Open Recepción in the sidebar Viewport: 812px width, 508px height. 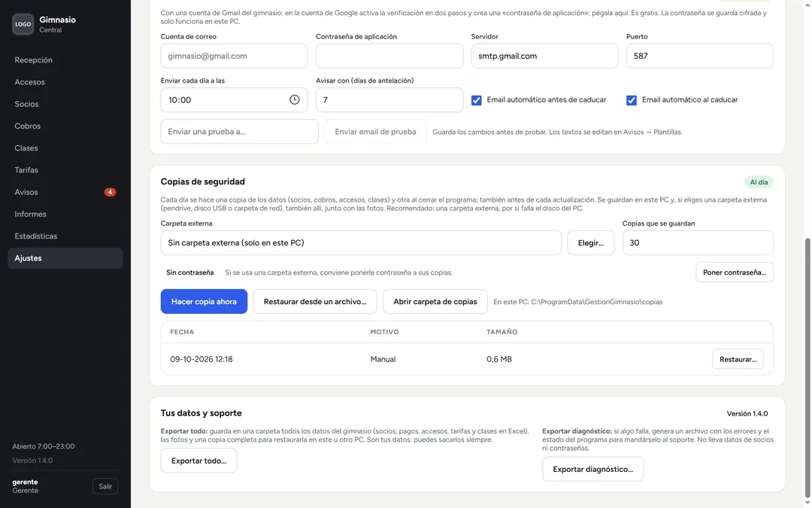pos(65,60)
